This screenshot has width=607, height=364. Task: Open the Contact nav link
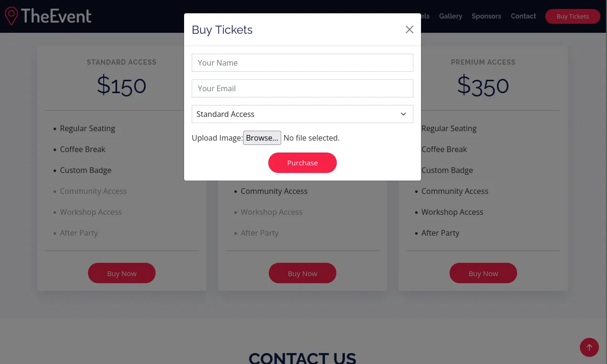pyautogui.click(x=523, y=16)
